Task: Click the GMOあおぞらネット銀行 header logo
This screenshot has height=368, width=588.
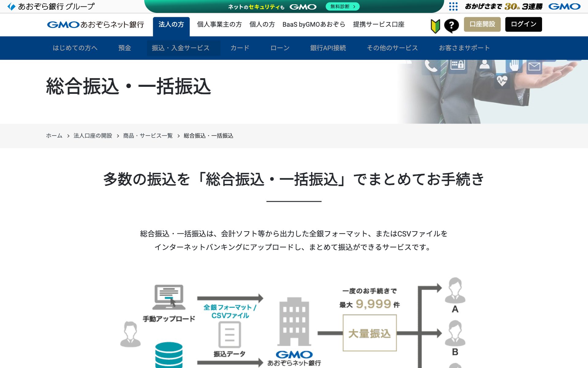Action: 96,25
